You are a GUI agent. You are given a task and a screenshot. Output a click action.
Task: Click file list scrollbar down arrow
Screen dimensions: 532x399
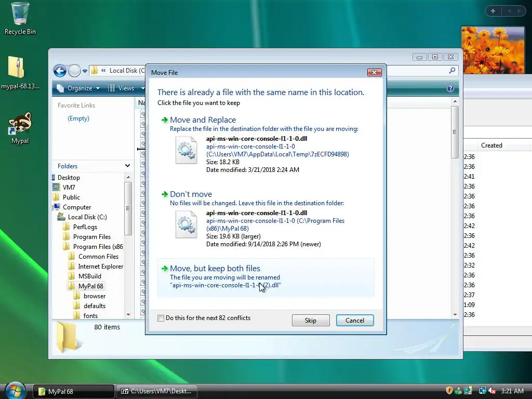pos(455,315)
